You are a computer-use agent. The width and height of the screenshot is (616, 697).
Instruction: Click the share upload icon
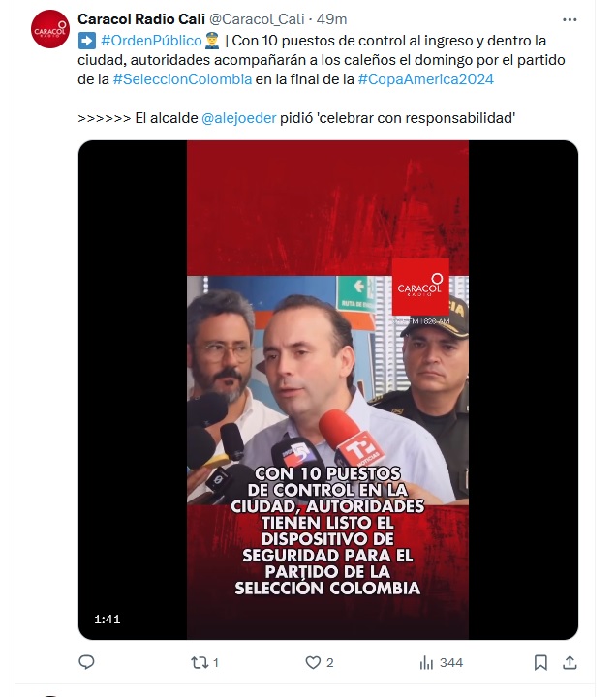570,663
